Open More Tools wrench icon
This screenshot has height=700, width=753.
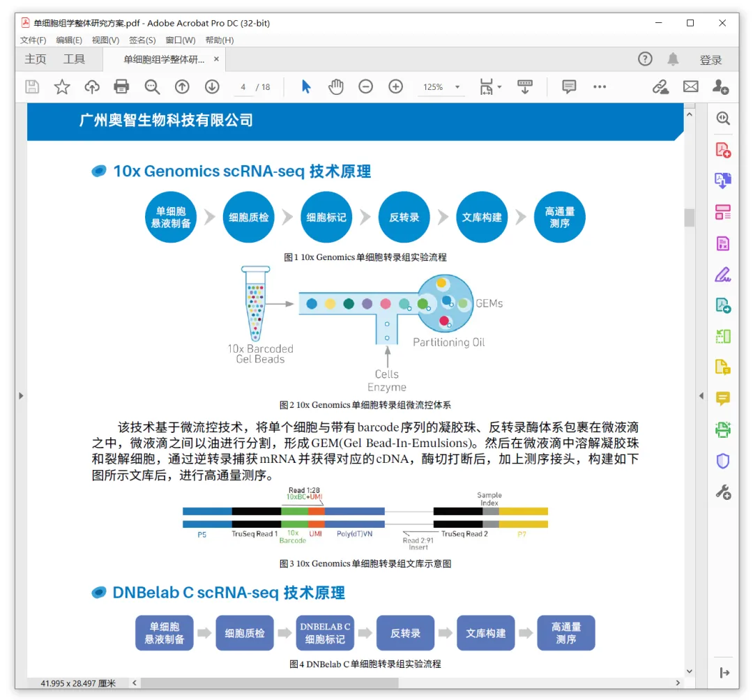(723, 493)
